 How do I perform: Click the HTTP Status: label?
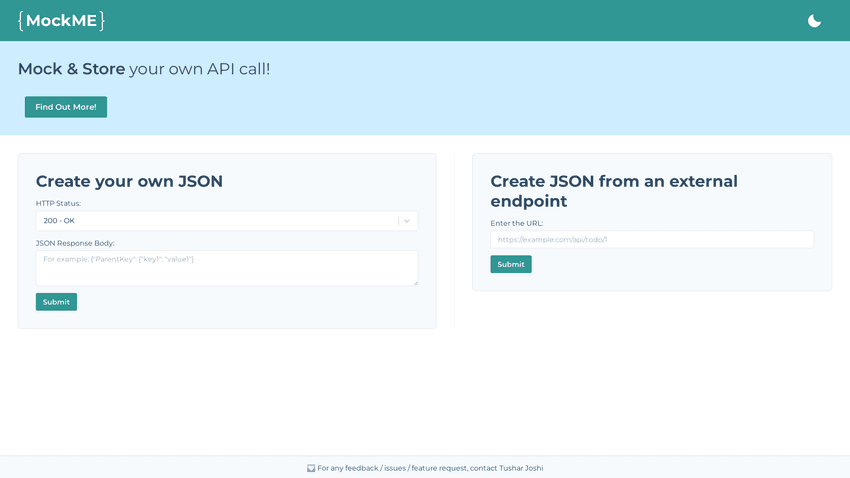point(58,203)
